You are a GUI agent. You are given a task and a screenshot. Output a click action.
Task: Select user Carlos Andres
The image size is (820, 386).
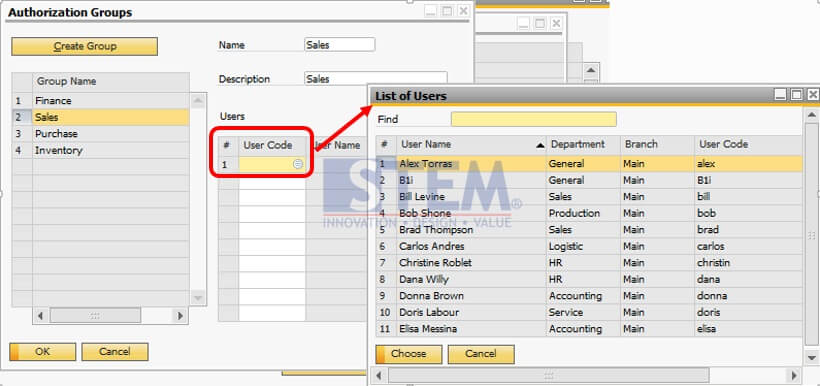pyautogui.click(x=471, y=246)
